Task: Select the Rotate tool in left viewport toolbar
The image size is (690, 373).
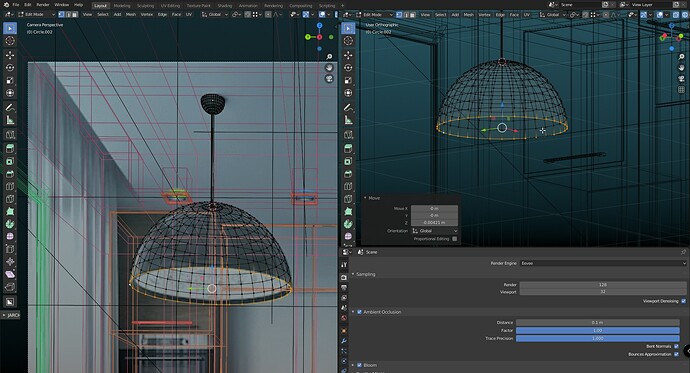Action: (x=10, y=68)
